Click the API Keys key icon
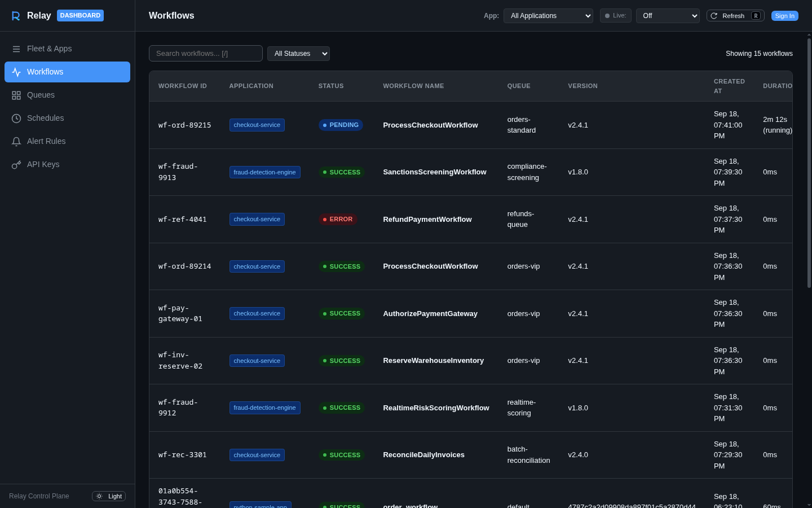The width and height of the screenshot is (812, 508). [16, 165]
